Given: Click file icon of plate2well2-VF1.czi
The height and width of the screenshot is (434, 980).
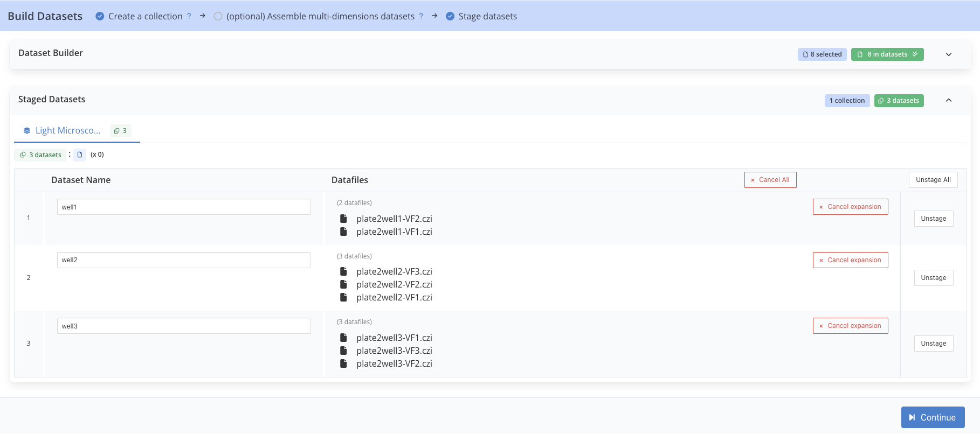Looking at the screenshot, I should pyautogui.click(x=343, y=297).
